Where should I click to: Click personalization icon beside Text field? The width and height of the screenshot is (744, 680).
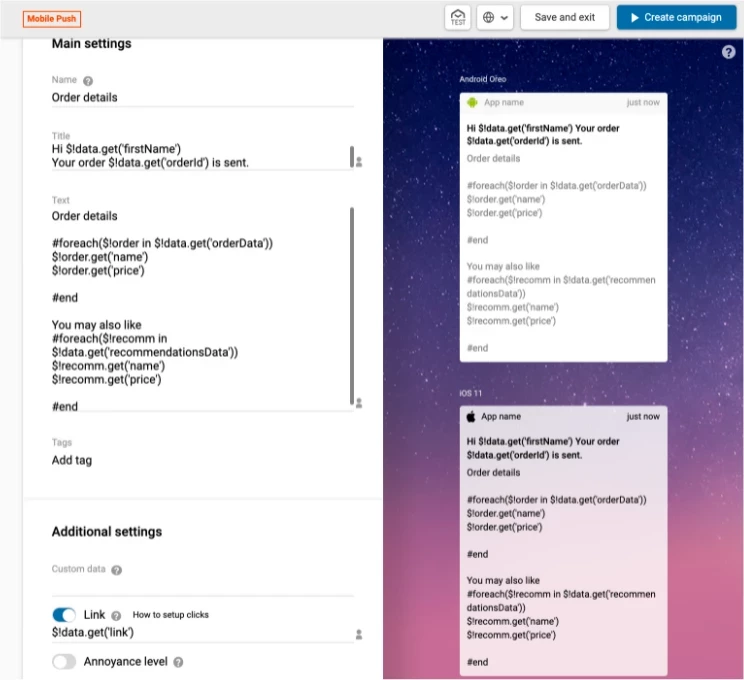[x=359, y=403]
